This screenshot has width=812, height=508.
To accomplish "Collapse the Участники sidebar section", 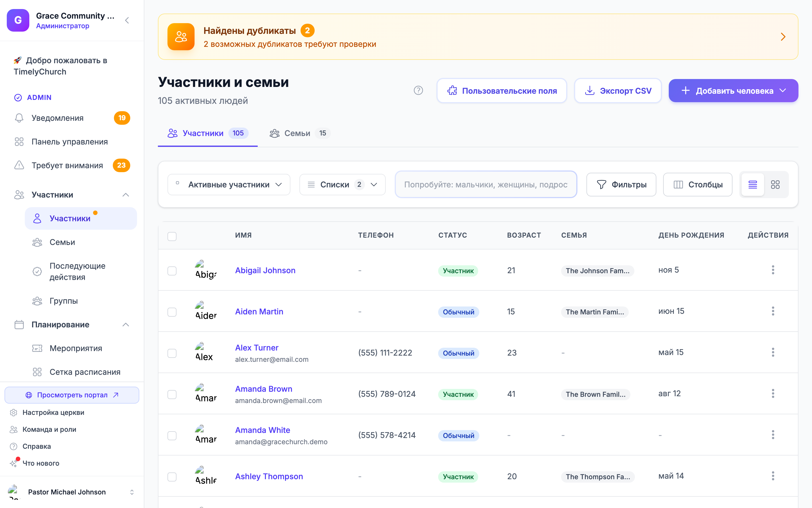I will tap(126, 195).
